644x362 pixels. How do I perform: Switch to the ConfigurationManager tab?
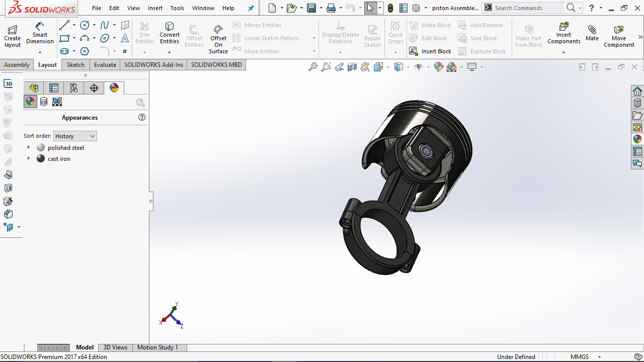pyautogui.click(x=73, y=87)
